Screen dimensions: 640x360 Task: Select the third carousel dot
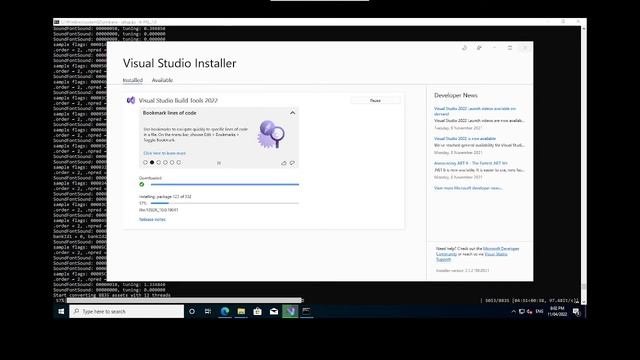tap(158, 162)
